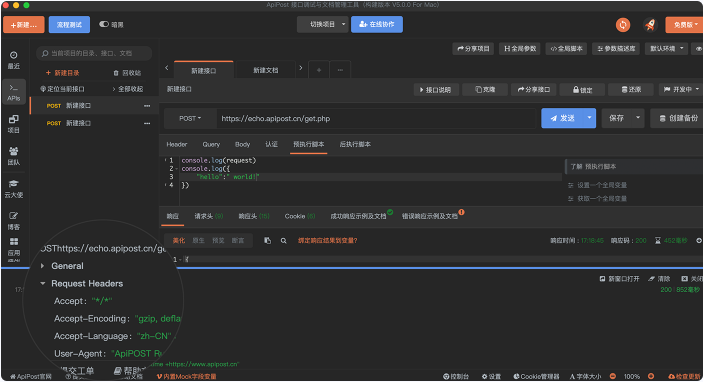Open the 请求头 response panel tab
This screenshot has width=703, height=382.
coord(208,217)
